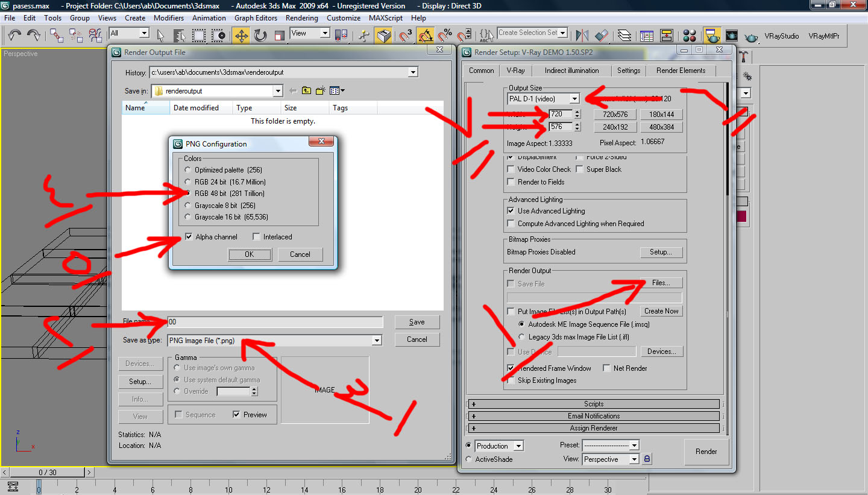This screenshot has width=868, height=495.
Task: Toggle the Spinner Snap icon
Action: [x=464, y=36]
